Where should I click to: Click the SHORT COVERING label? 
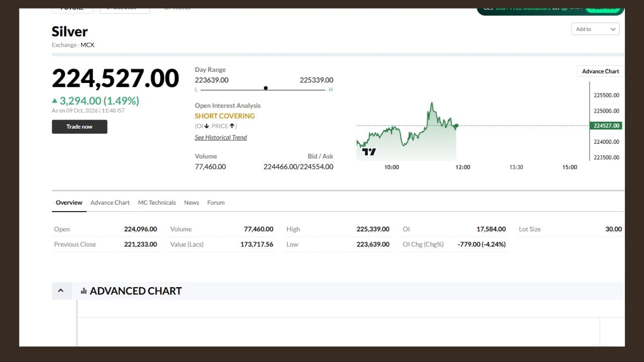click(225, 116)
